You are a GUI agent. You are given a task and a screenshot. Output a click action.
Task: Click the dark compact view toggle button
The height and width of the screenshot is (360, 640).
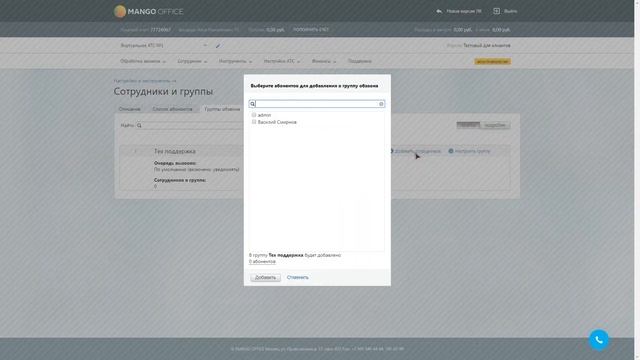click(x=468, y=125)
